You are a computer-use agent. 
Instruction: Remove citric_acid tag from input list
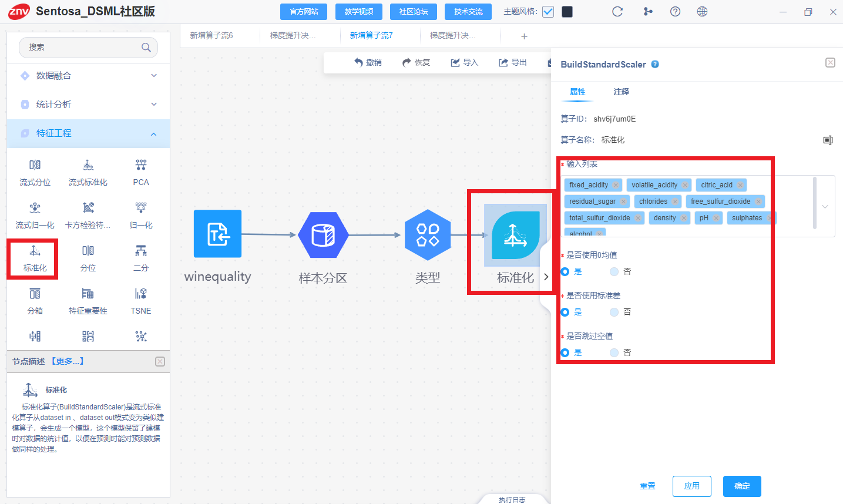(x=740, y=185)
